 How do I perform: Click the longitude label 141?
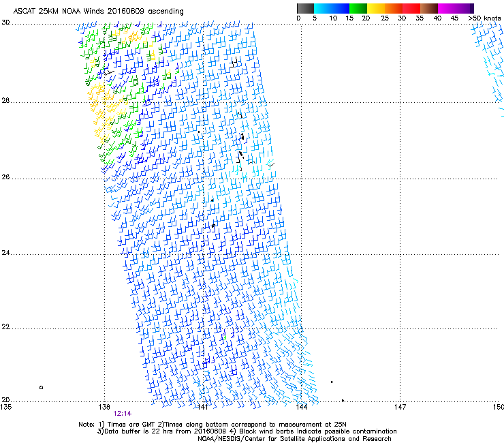pos(202,407)
